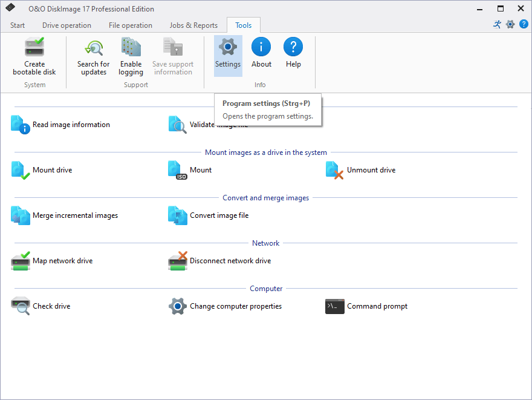
Task: Minimize the DiskImage window
Action: tap(479, 9)
